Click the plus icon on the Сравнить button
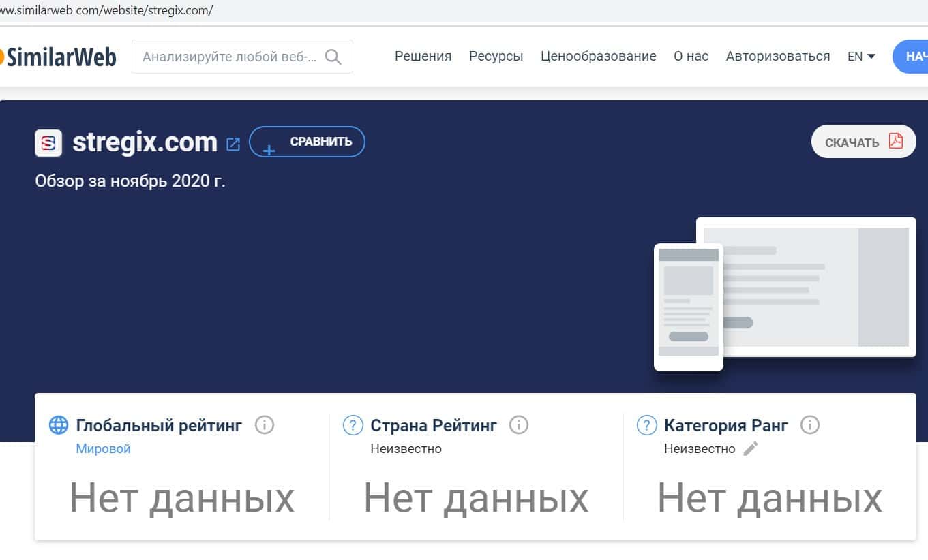 tap(269, 149)
